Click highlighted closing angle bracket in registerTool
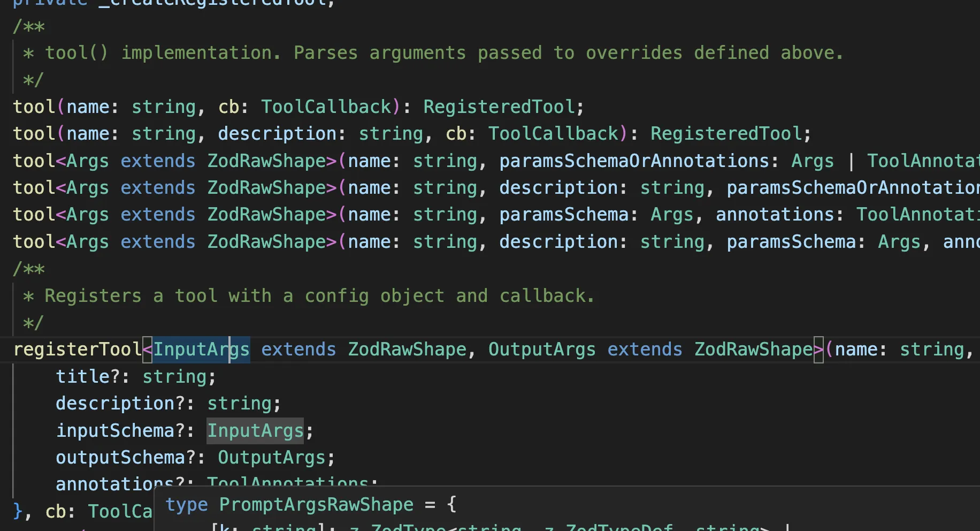Screen dimensions: 980x531 (818, 350)
